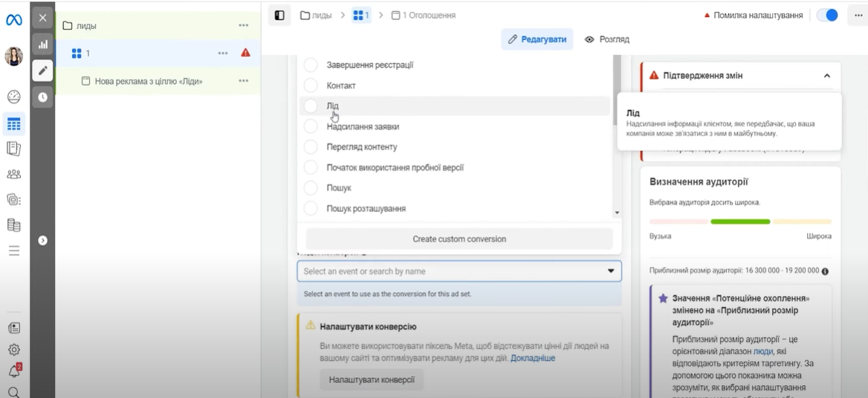Open the account overview gauge icon
868x398 pixels.
click(14, 97)
